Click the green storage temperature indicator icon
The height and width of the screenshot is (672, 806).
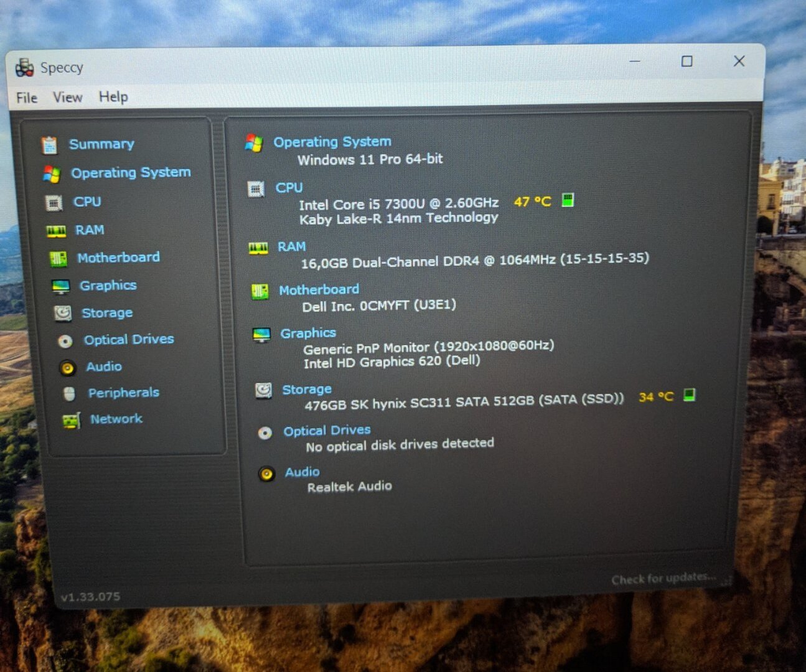coord(690,394)
